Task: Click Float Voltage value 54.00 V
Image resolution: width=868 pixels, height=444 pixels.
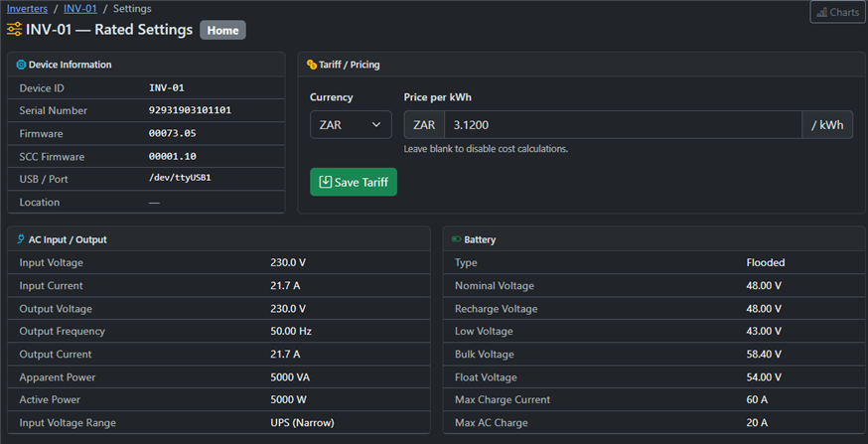Action: click(x=764, y=377)
